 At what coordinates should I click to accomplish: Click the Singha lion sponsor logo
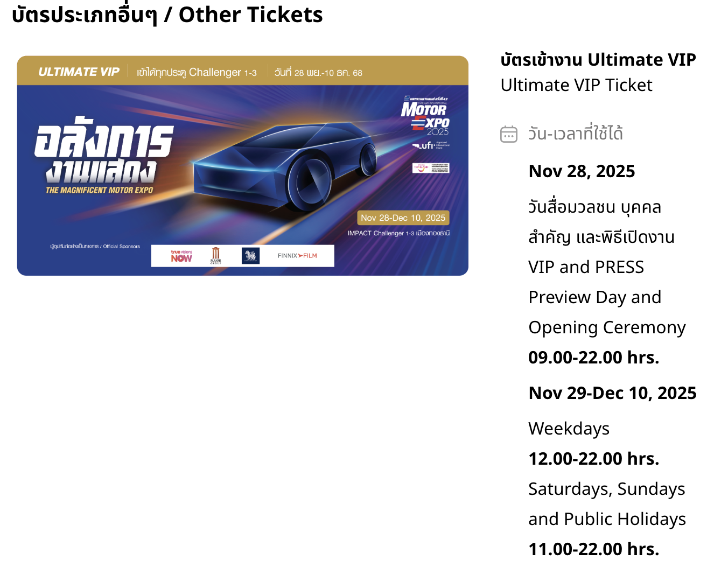[250, 256]
